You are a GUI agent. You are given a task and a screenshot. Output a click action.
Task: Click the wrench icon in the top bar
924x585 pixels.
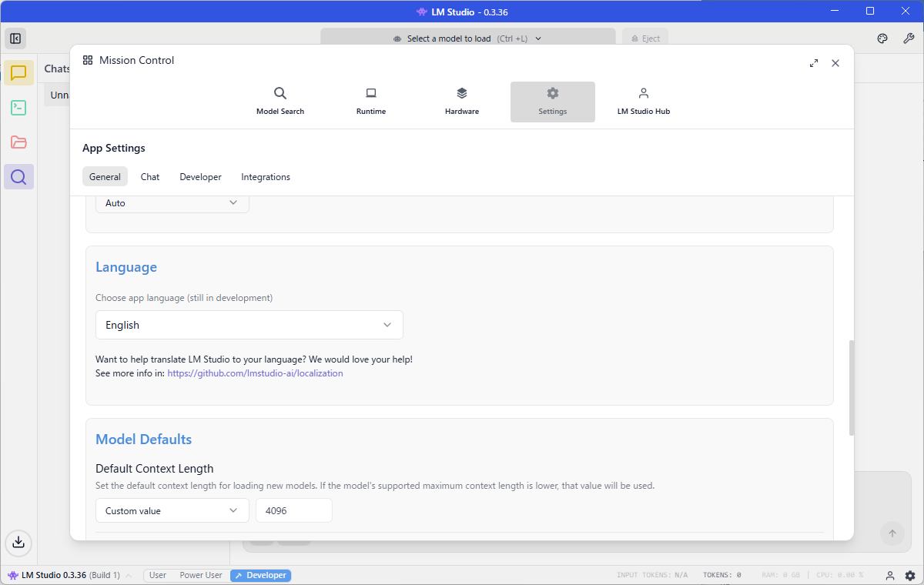coord(909,38)
